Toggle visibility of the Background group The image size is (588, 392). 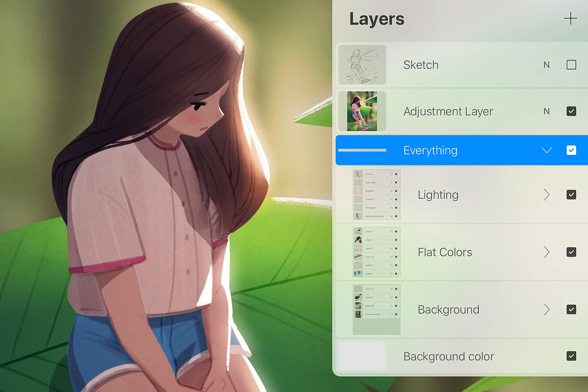571,309
